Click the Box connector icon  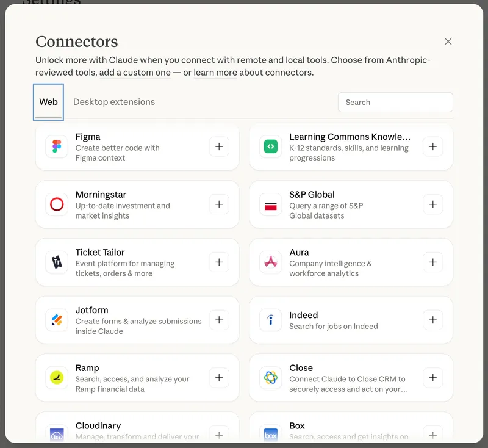(x=270, y=434)
